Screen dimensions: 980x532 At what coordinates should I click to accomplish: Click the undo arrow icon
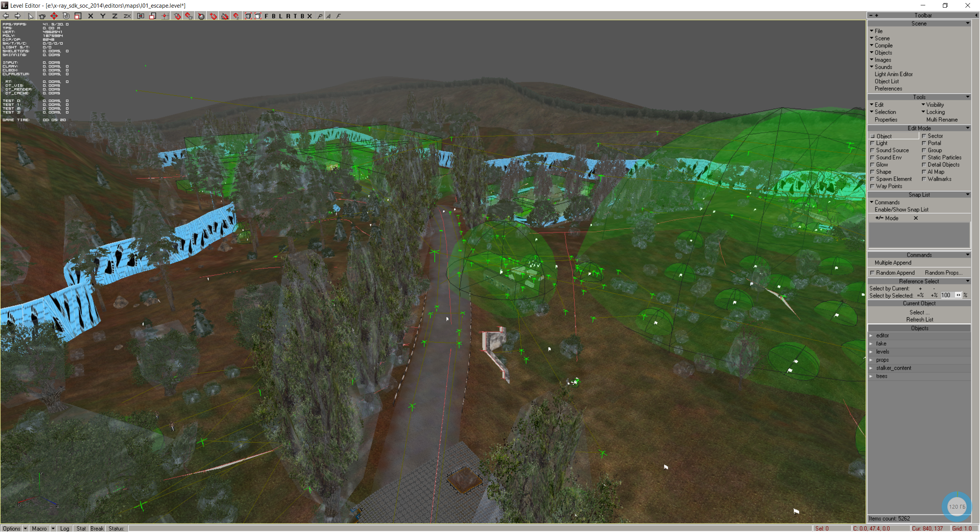[x=6, y=16]
